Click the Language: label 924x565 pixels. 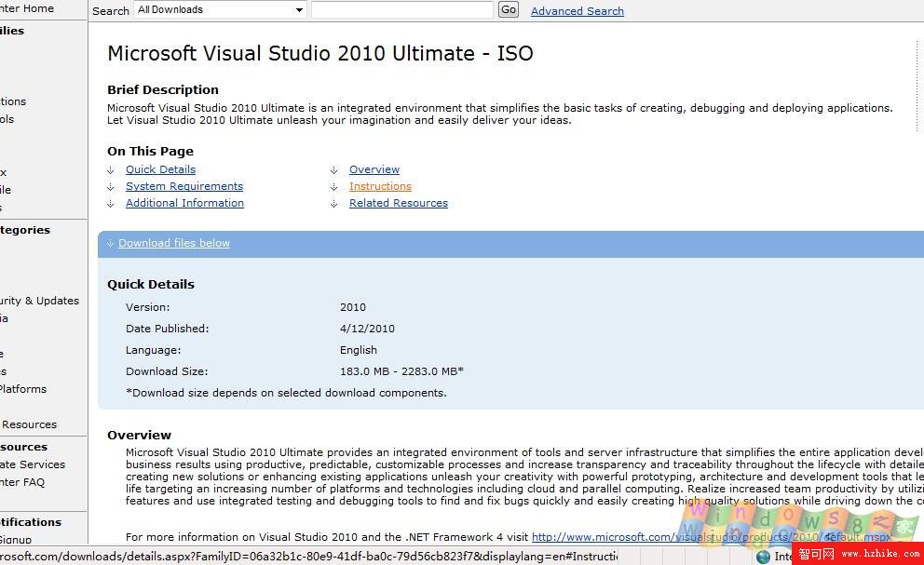point(153,350)
